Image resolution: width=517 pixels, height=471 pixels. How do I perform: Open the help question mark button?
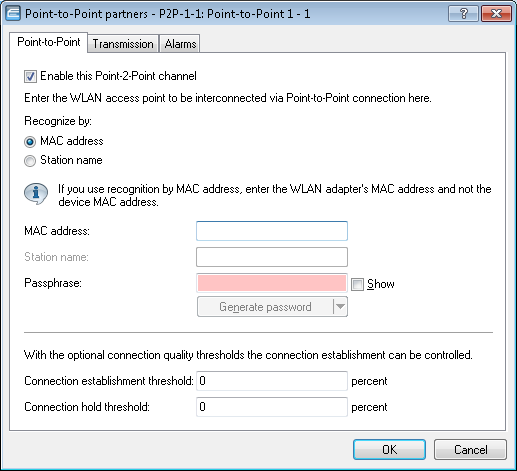[x=463, y=14]
